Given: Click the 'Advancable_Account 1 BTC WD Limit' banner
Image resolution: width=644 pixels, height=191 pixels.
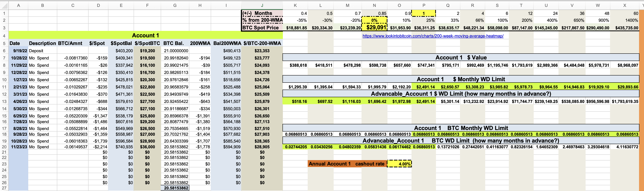Looking at the screenshot, I should [x=461, y=140].
